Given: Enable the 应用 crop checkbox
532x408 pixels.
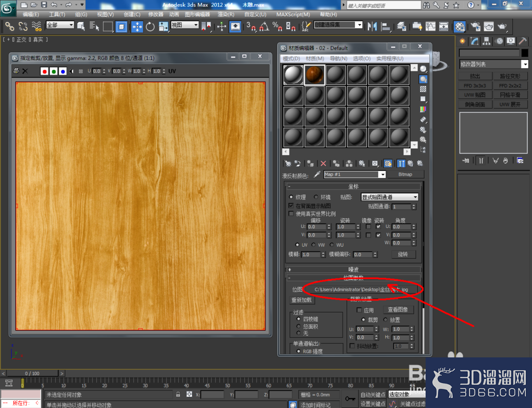Looking at the screenshot, I should point(359,310).
